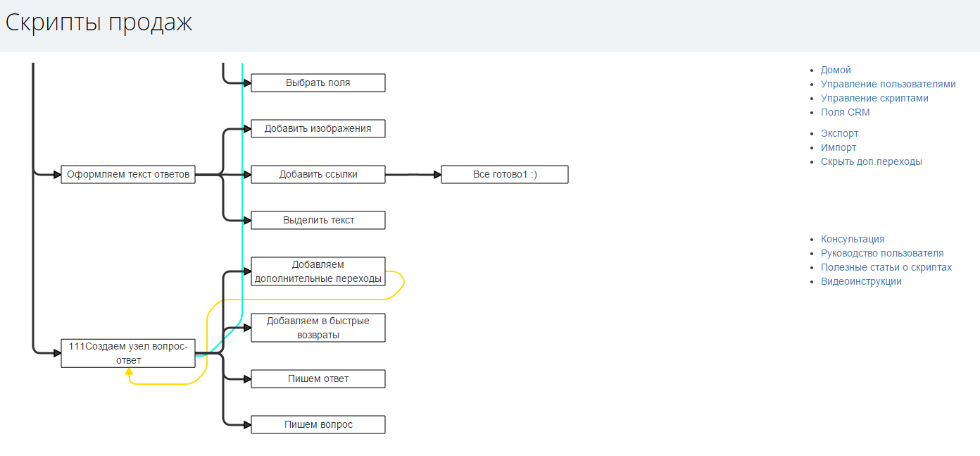Toggle 'Скрыть доп.переходы' option
The width and height of the screenshot is (980, 456).
click(871, 161)
